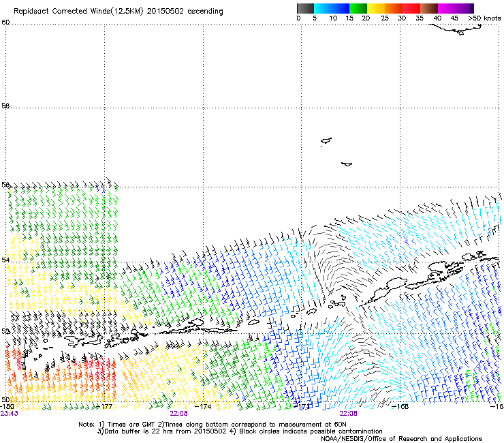Image resolution: width=504 pixels, height=443 pixels.
Task: Click the 50 latitude axis label
Action: pyautogui.click(x=5, y=399)
